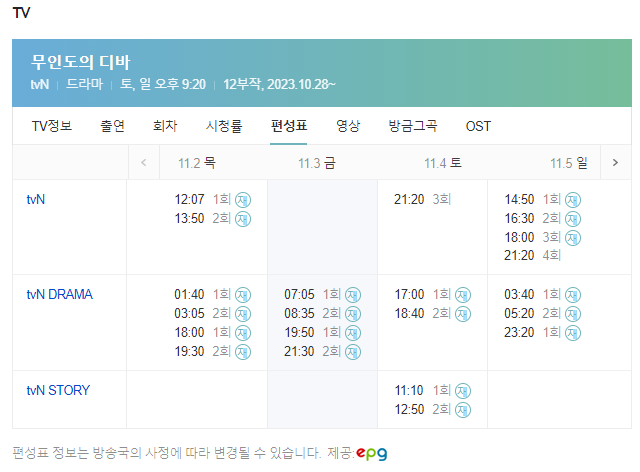The height and width of the screenshot is (472, 640).
Task: Select the 11.3 금 date column header
Action: pos(317,163)
